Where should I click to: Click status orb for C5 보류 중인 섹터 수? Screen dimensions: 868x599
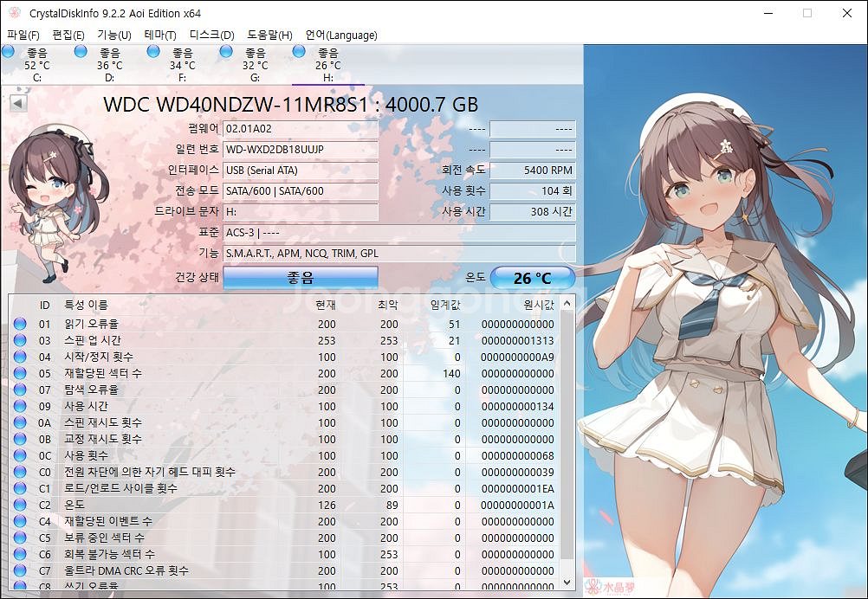[x=20, y=538]
